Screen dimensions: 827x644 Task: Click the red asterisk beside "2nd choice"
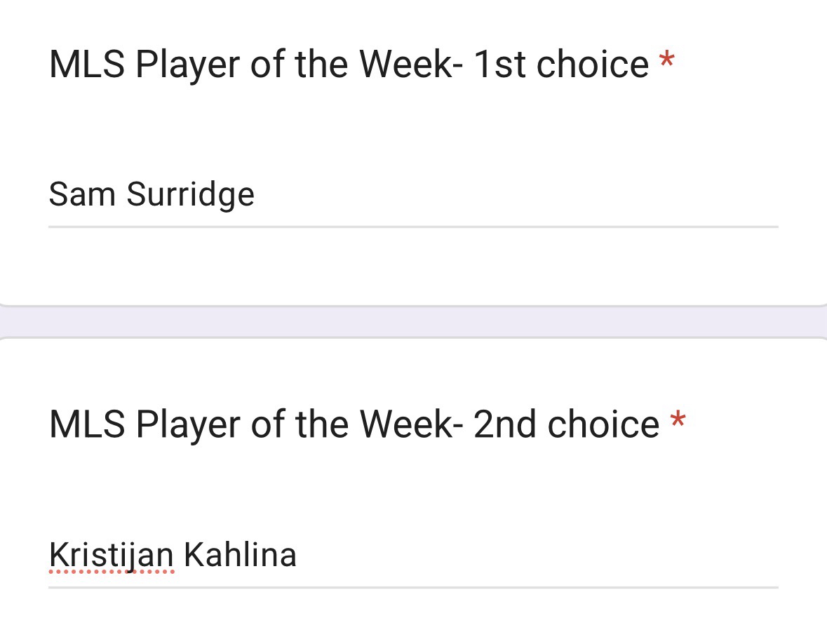point(677,421)
